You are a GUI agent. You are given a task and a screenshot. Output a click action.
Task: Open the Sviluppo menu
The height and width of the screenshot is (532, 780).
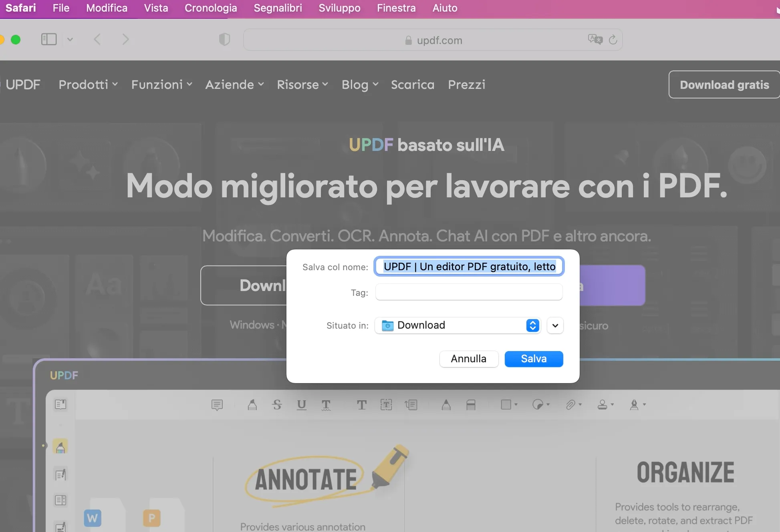tap(339, 8)
